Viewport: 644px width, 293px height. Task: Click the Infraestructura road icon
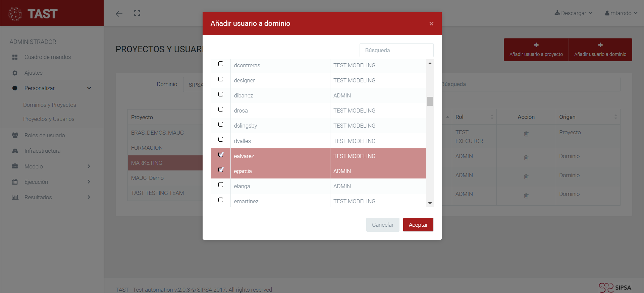tap(15, 151)
